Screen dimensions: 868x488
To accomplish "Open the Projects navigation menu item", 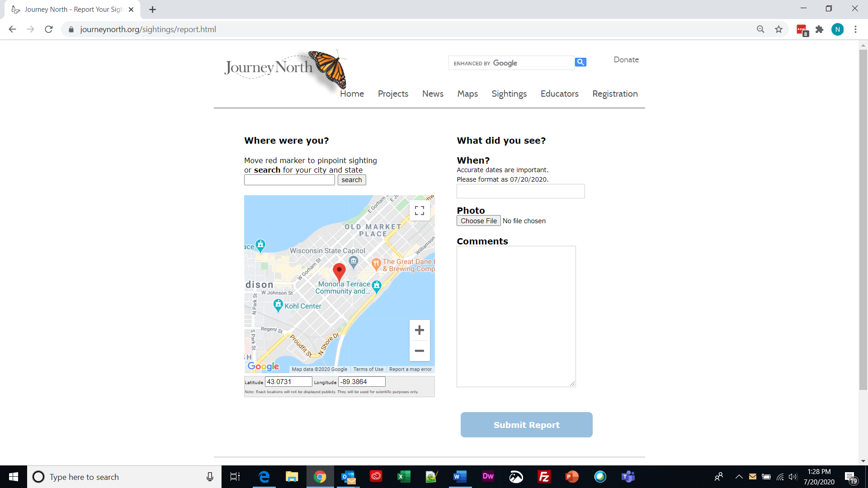I will (x=393, y=94).
